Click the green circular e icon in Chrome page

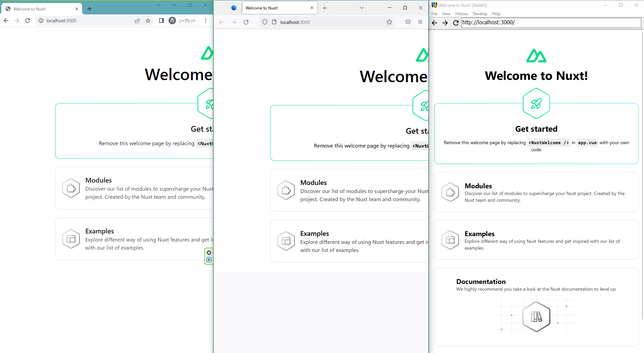point(209,260)
